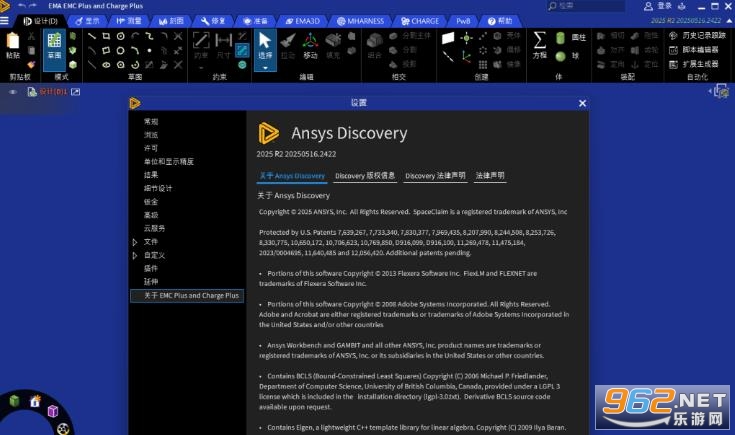Switch to the 显示 ribbon tab
735x435 pixels.
coord(88,21)
